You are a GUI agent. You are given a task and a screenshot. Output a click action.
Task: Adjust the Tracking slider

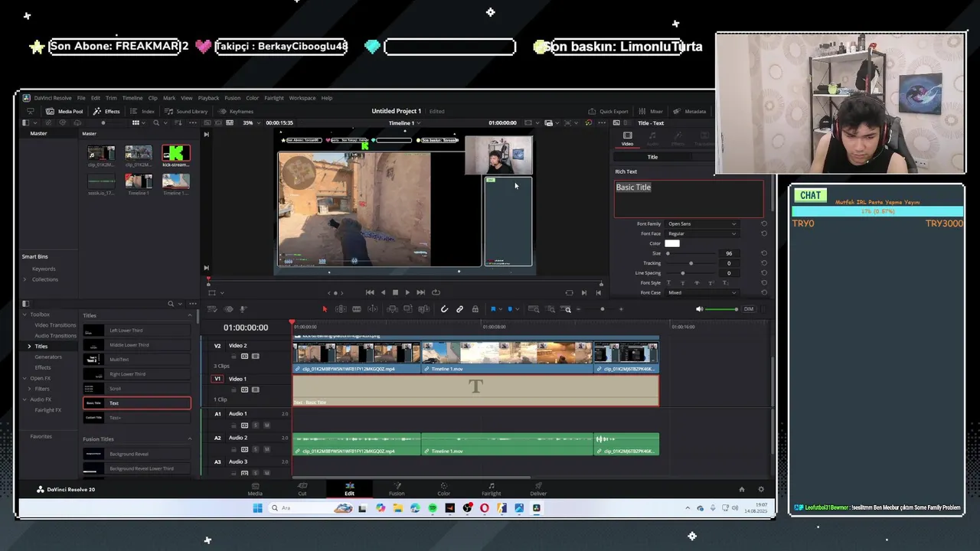[x=691, y=263]
